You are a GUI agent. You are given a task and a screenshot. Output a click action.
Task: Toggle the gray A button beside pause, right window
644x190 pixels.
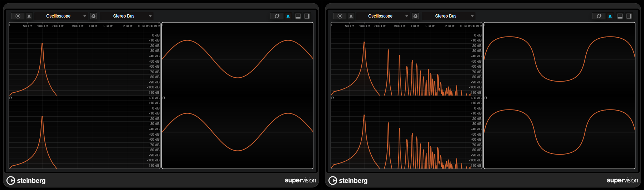351,16
